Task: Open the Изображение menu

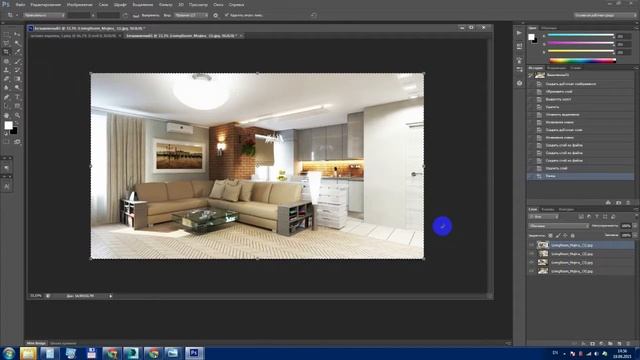Action: [x=80, y=4]
